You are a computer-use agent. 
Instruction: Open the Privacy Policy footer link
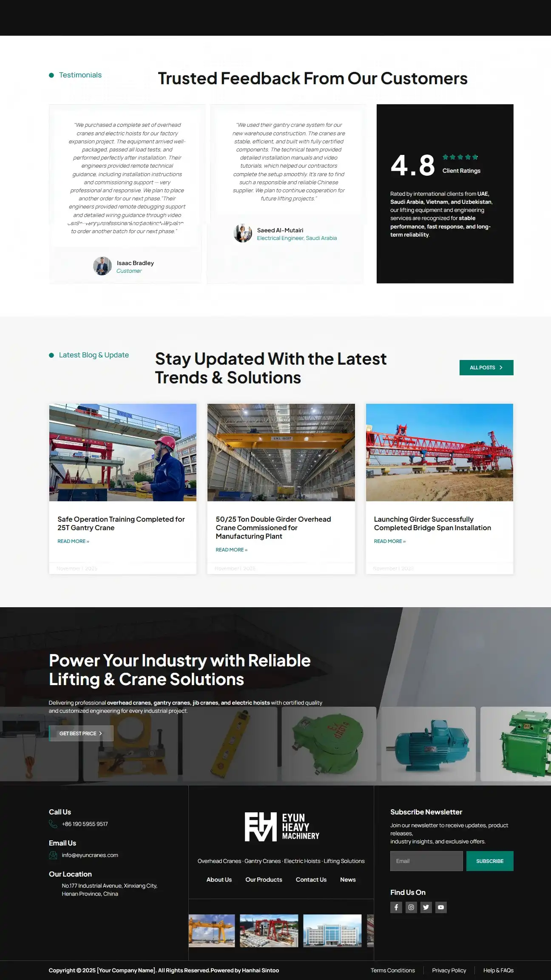pyautogui.click(x=449, y=970)
